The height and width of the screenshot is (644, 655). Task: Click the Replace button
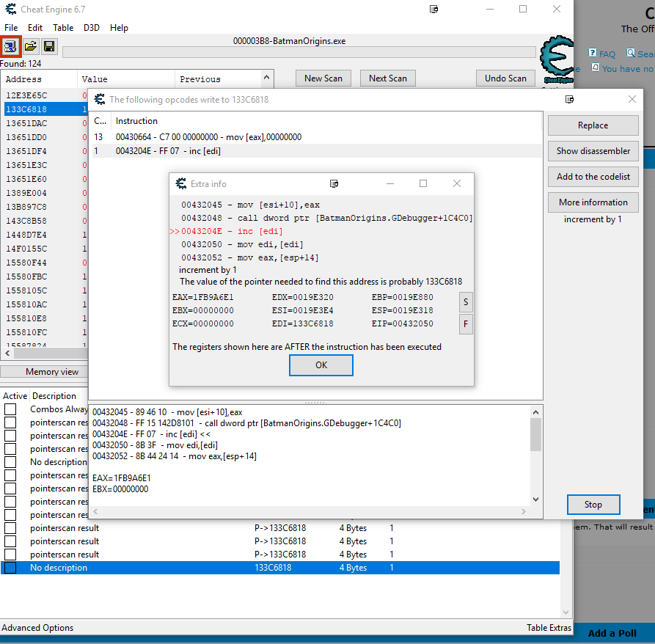[x=593, y=125]
